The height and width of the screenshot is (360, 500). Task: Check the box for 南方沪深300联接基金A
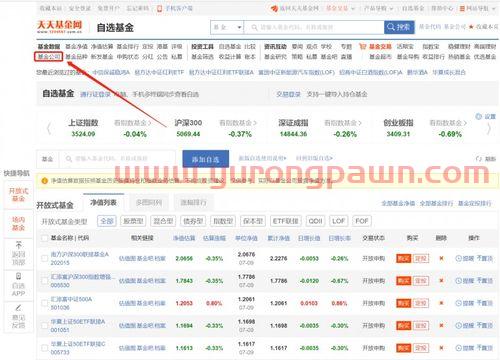tap(44, 258)
